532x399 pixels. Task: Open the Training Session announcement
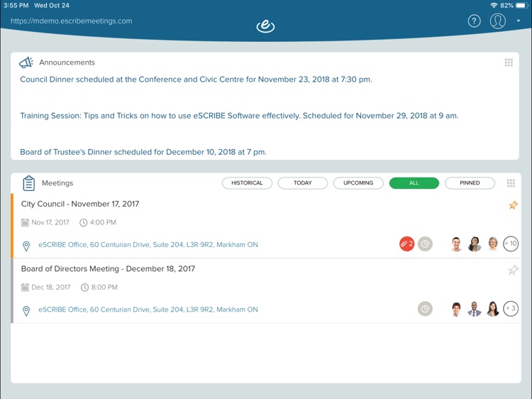[239, 116]
